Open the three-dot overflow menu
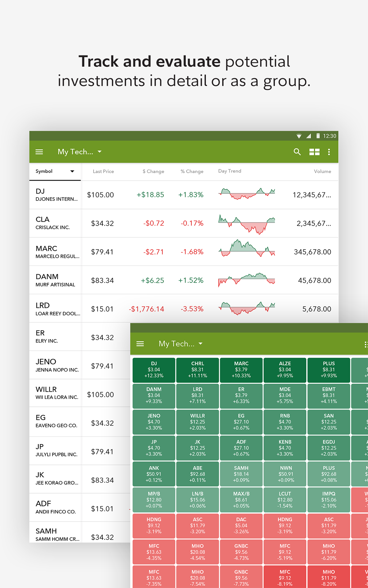 (x=329, y=152)
